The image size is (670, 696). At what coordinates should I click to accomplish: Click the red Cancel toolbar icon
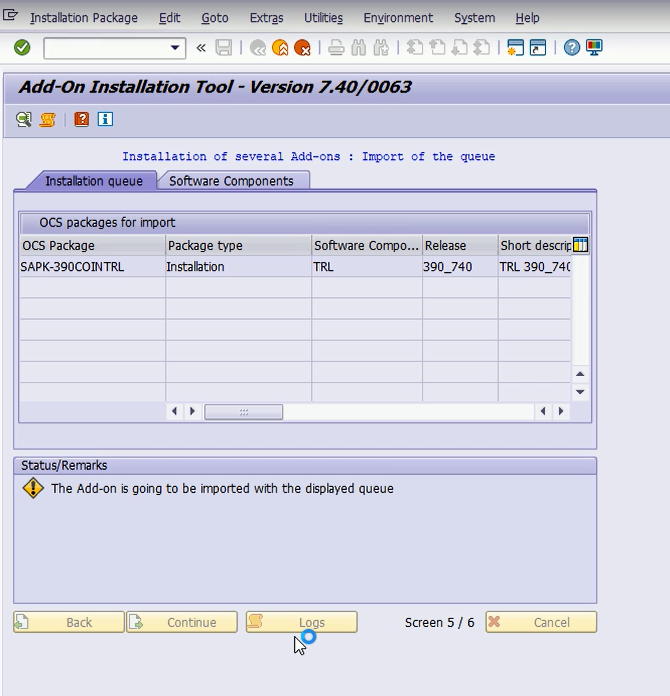pyautogui.click(x=302, y=48)
